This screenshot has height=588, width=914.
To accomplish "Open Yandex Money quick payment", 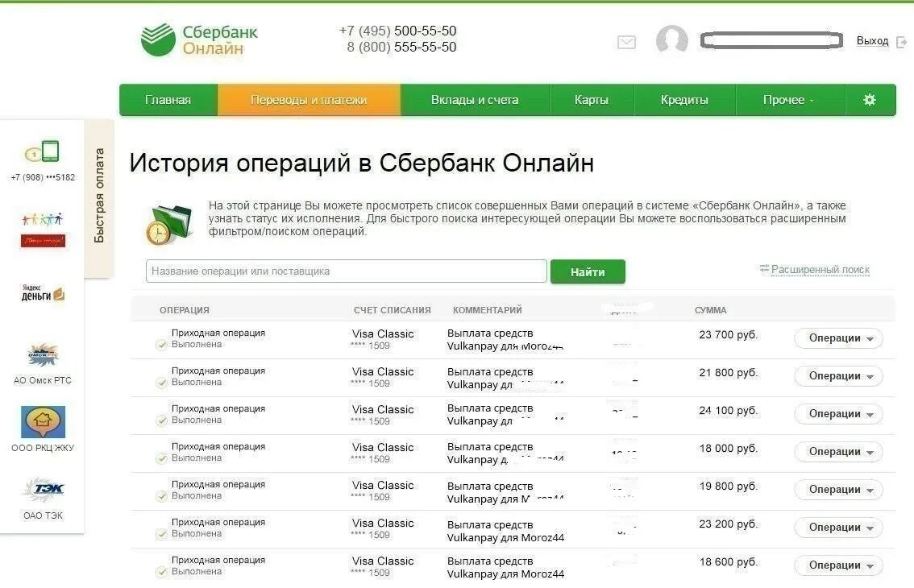I will coord(43,292).
